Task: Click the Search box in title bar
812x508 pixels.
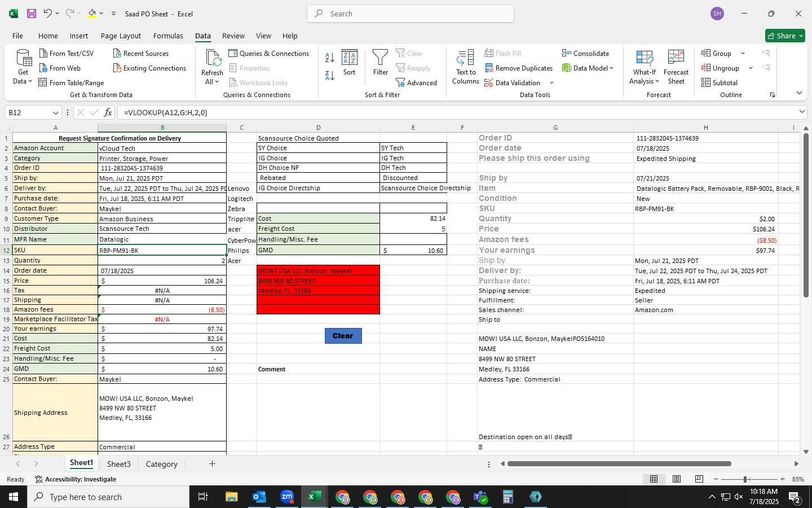Action: 411,14
